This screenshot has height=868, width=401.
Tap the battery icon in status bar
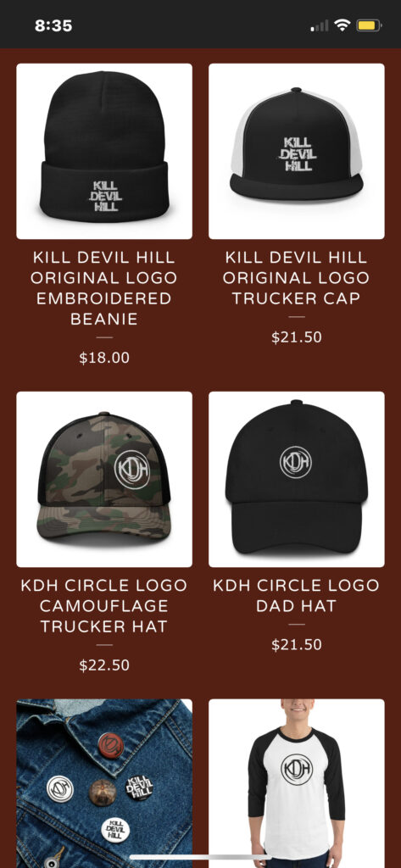click(369, 25)
